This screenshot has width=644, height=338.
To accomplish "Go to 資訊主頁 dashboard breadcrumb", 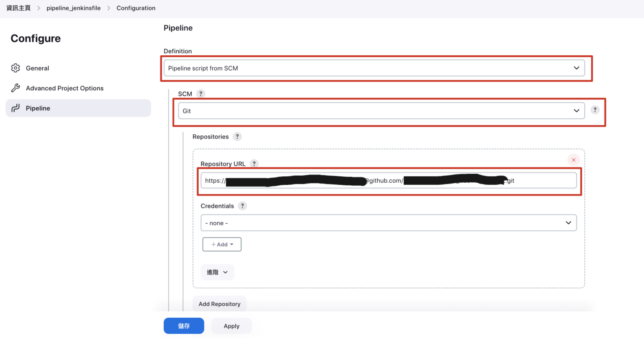I will point(18,8).
